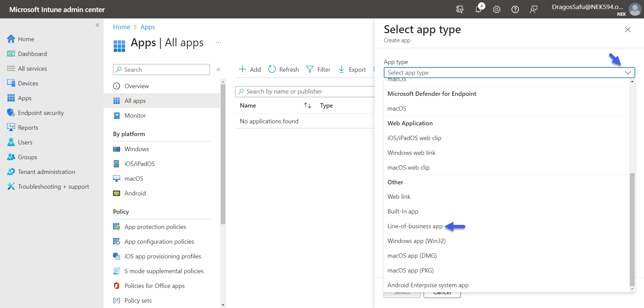Choose macOS under Microsoft Defender for Endpoint
Image resolution: width=644 pixels, height=308 pixels.
pyautogui.click(x=507, y=109)
